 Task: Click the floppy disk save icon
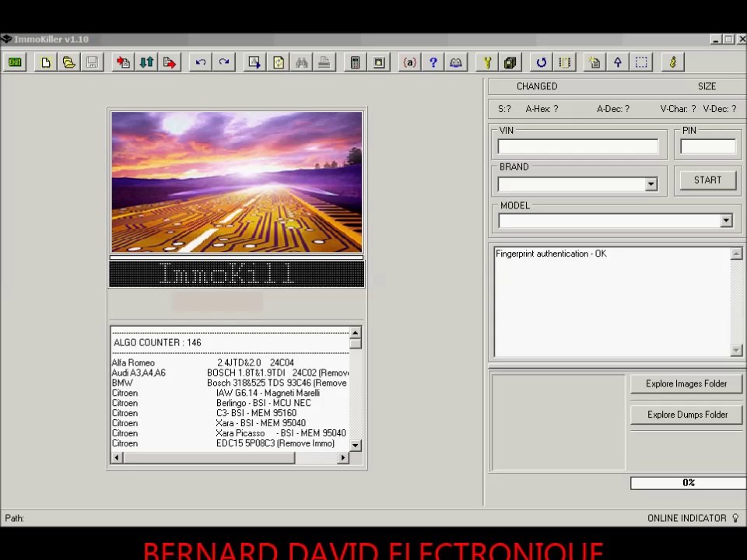(92, 62)
